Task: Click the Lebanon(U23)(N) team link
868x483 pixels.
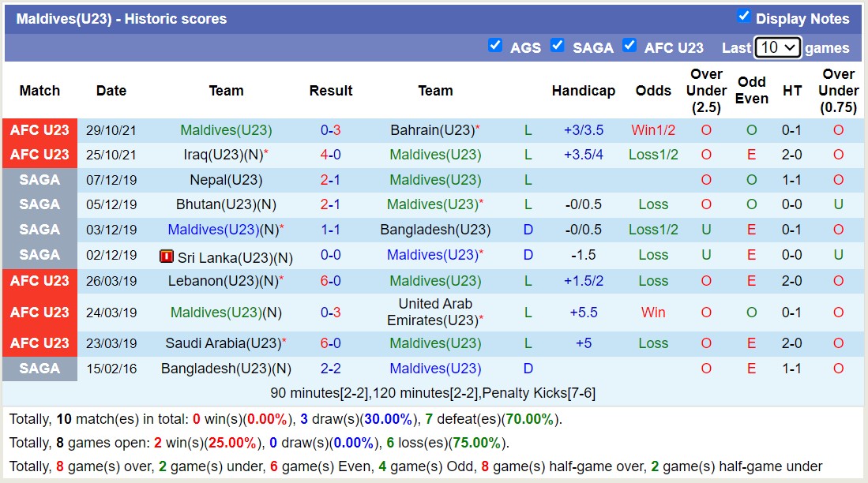Action: pos(223,281)
